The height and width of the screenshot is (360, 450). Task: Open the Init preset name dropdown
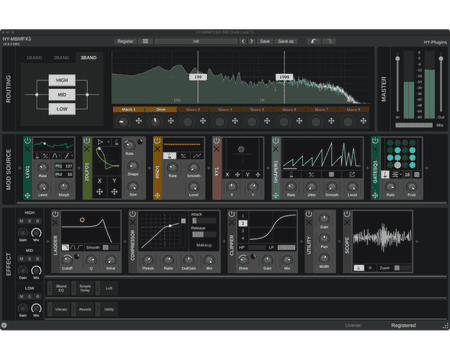tap(196, 41)
